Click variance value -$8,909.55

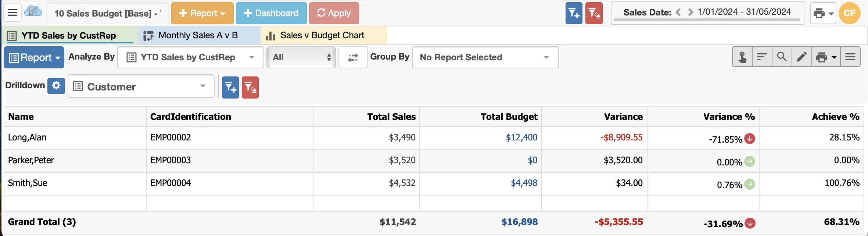621,137
